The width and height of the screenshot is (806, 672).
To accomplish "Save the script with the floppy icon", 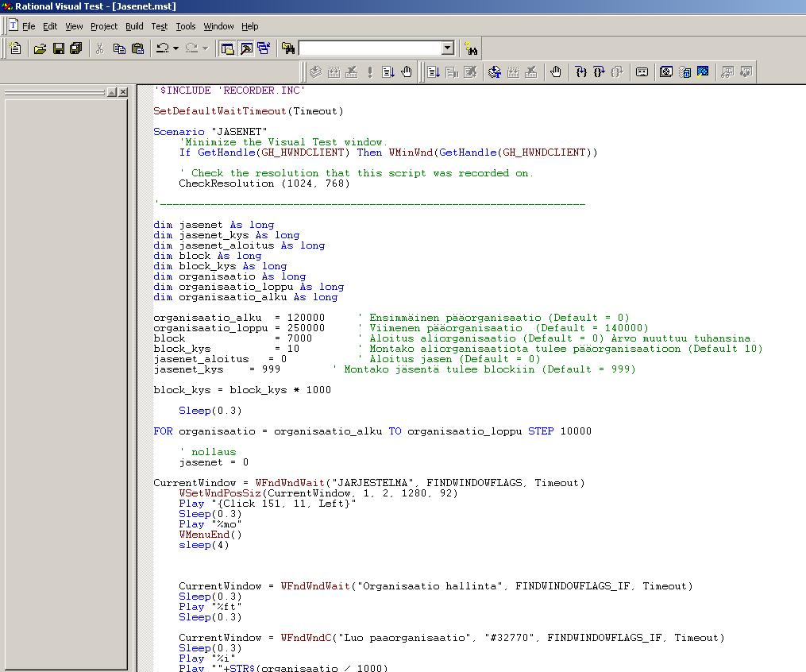I will (59, 48).
